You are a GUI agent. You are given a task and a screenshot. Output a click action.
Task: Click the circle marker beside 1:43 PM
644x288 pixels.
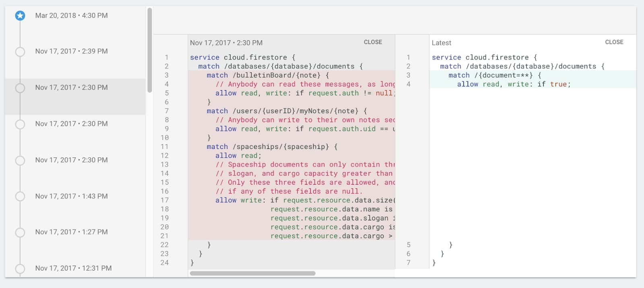point(20,196)
